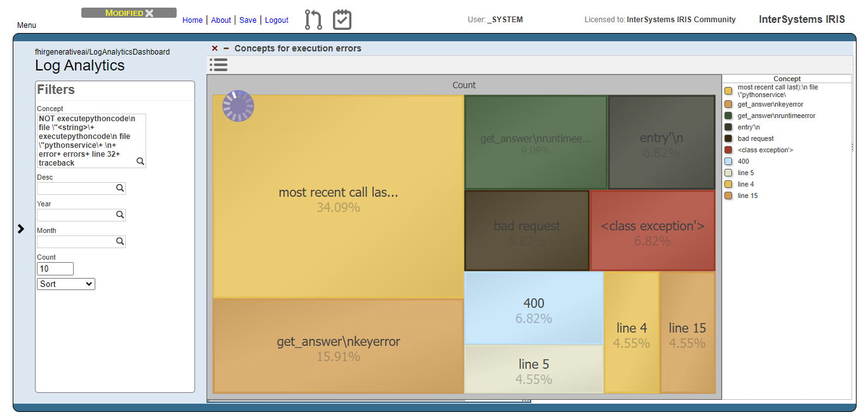This screenshot has height=417, width=868.
Task: Click the search icon in Month filter
Action: click(x=119, y=242)
